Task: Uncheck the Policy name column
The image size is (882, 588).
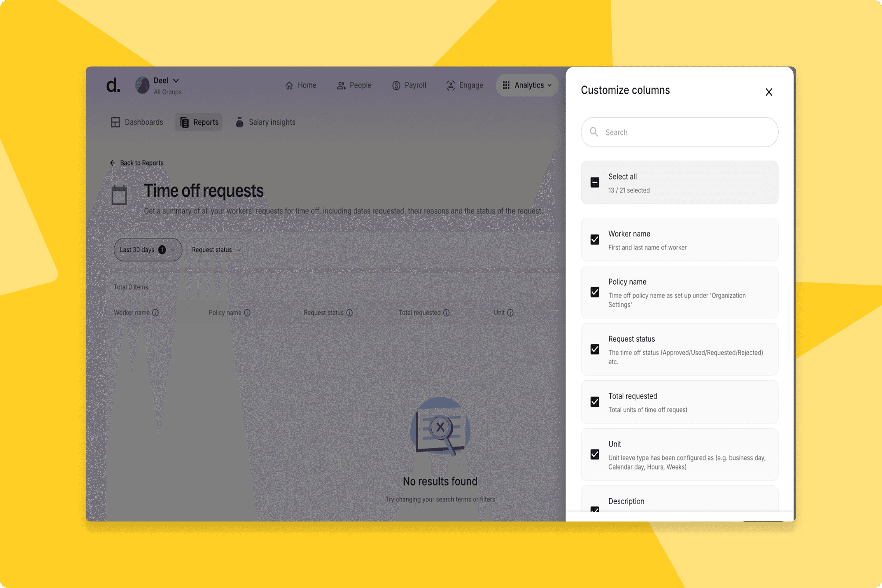Action: [595, 292]
